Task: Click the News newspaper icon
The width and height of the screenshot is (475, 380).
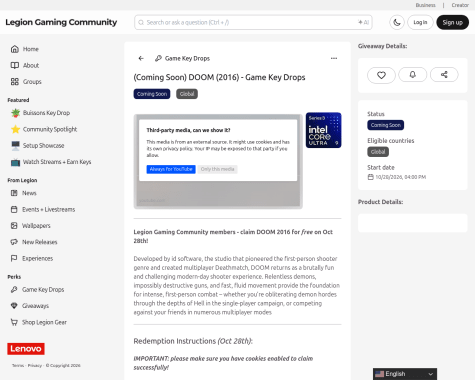Action: (14, 193)
